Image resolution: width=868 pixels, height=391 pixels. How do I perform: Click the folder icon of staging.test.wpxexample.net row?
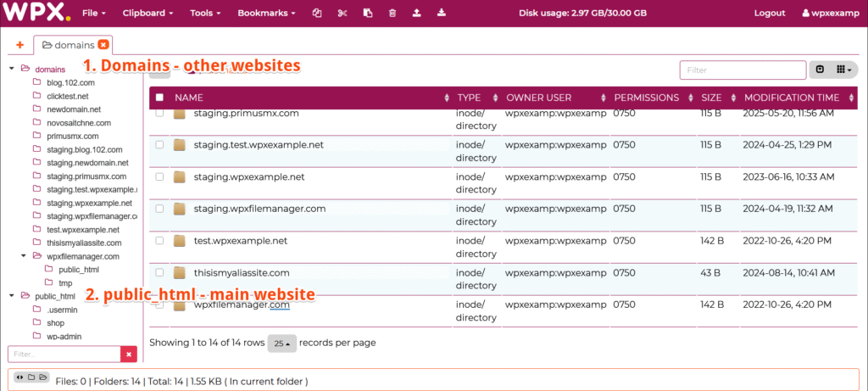pos(179,145)
